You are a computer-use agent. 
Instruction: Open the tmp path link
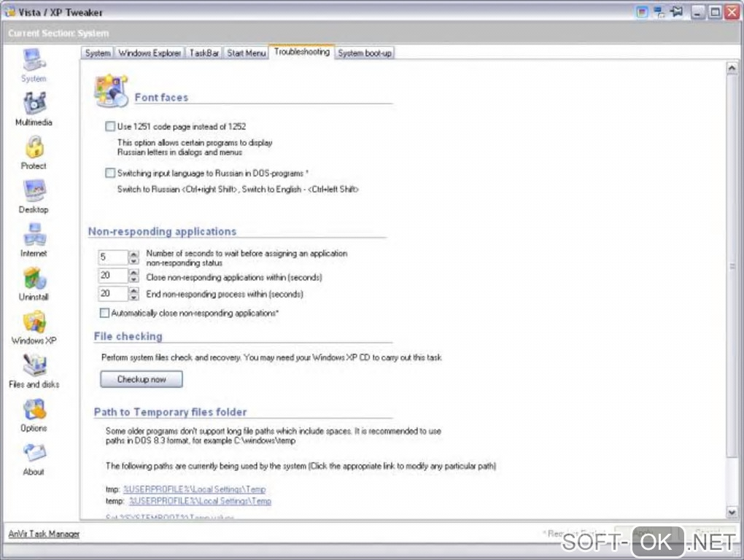195,489
